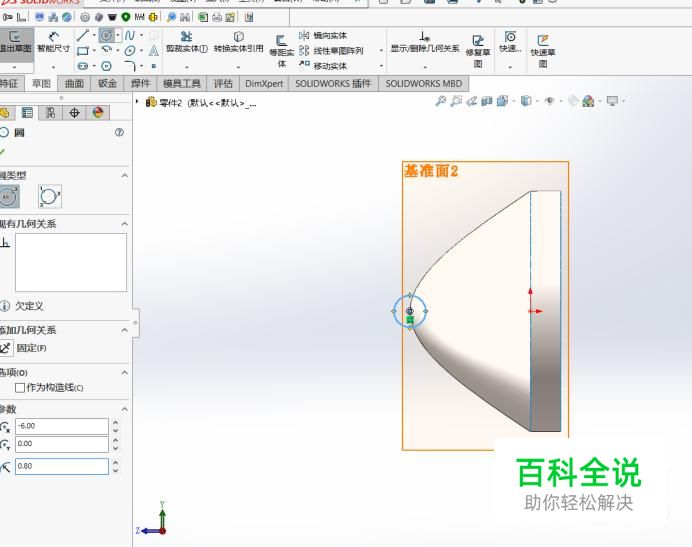Viewport: 692px width, 547px height.
Task: Collapse the 现有几何关系 section
Action: 124,224
